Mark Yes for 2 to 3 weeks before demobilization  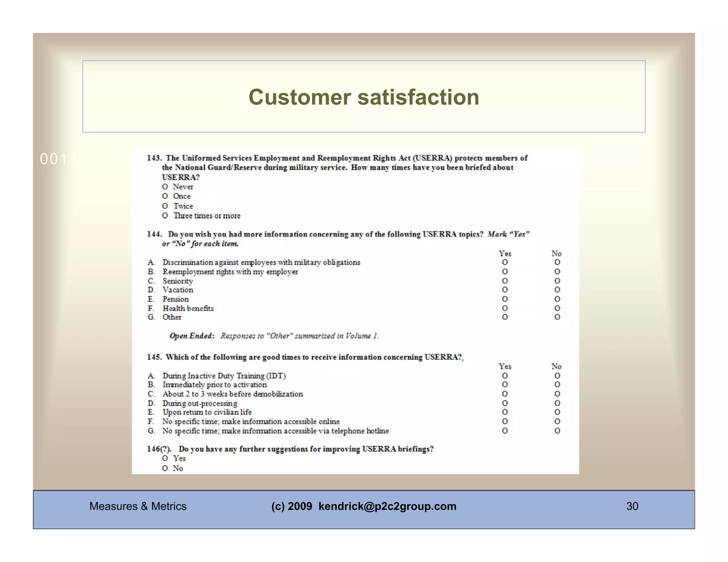pyautogui.click(x=505, y=394)
